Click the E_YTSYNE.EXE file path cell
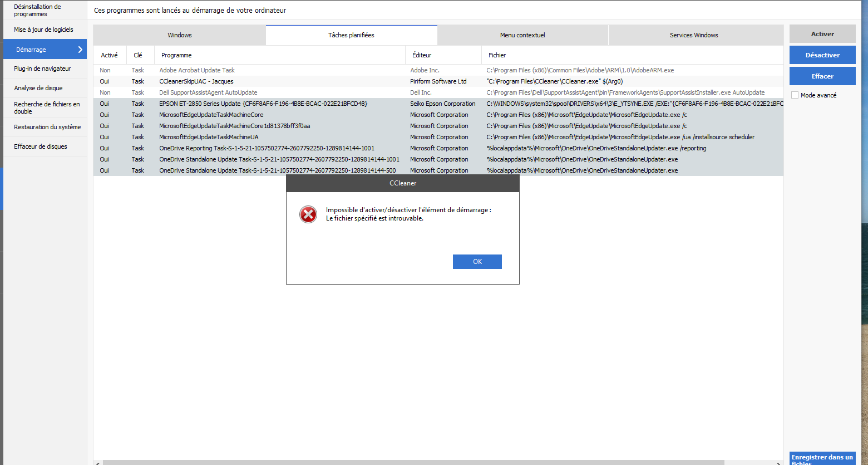Image resolution: width=868 pixels, height=465 pixels. pyautogui.click(x=635, y=104)
